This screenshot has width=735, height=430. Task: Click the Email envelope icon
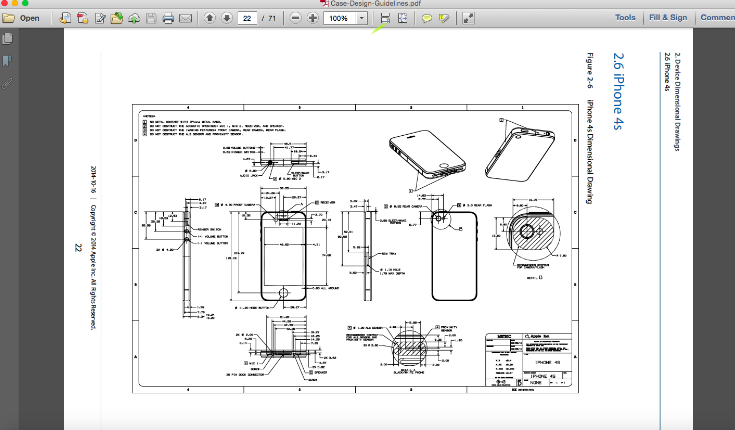(x=186, y=18)
